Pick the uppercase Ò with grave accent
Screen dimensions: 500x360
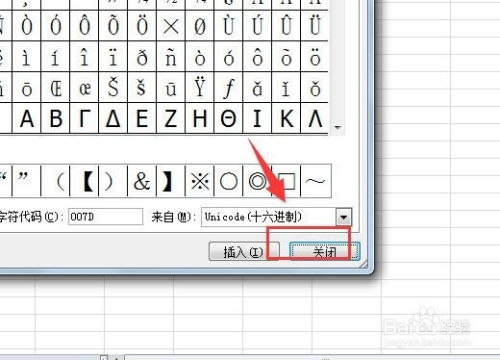click(x=27, y=25)
